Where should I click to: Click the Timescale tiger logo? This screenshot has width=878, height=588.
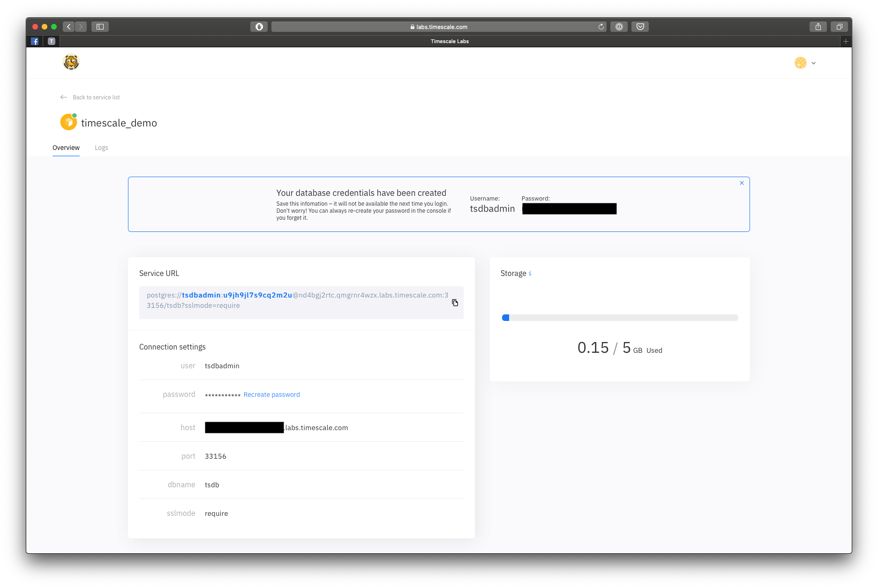71,62
